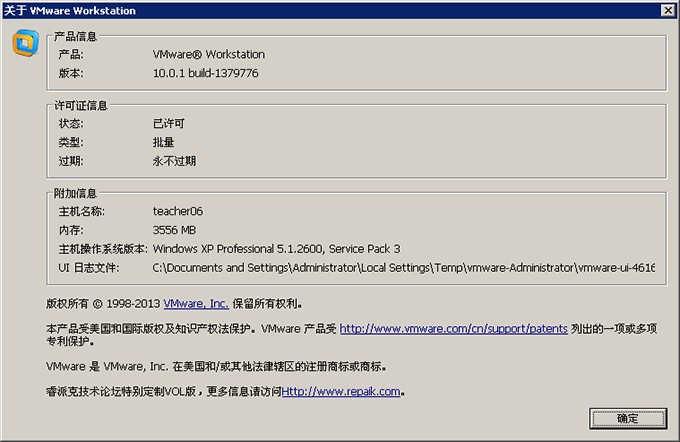This screenshot has height=442, width=680.
Task: Click the UI log file path
Action: [x=404, y=268]
